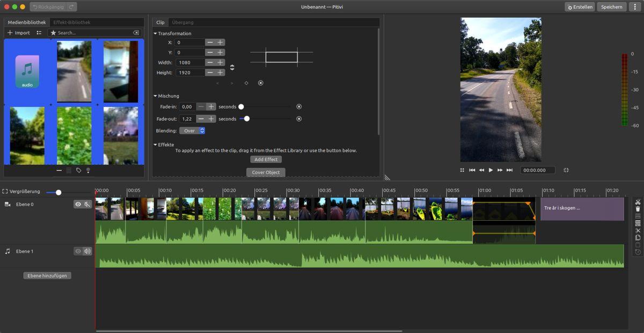Click the split clip scissors icon
The height and width of the screenshot is (333, 644).
(x=638, y=202)
